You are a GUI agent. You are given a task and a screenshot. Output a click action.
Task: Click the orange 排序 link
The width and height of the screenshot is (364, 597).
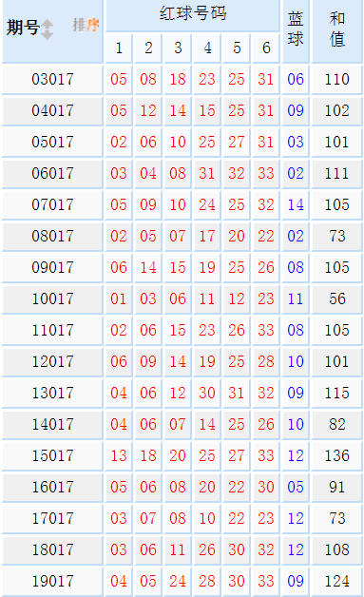coord(86,25)
